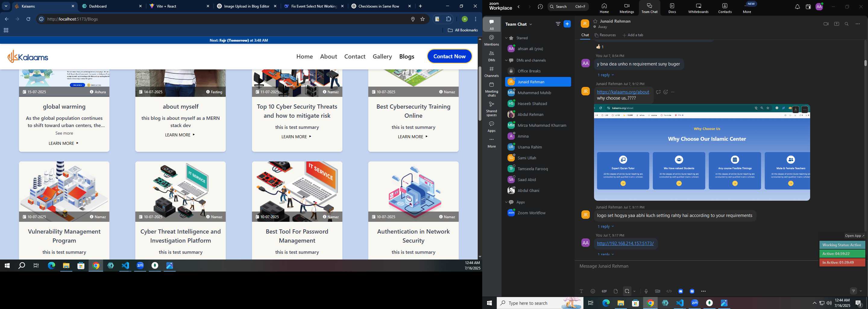
Task: Add reaction to the kalaams.org link message
Action: [665, 92]
